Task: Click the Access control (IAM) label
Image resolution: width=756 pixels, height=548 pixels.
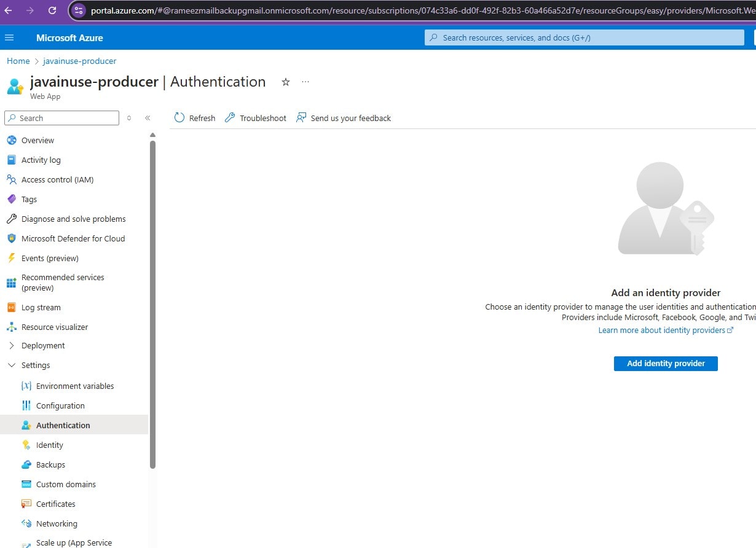Action: 57,179
